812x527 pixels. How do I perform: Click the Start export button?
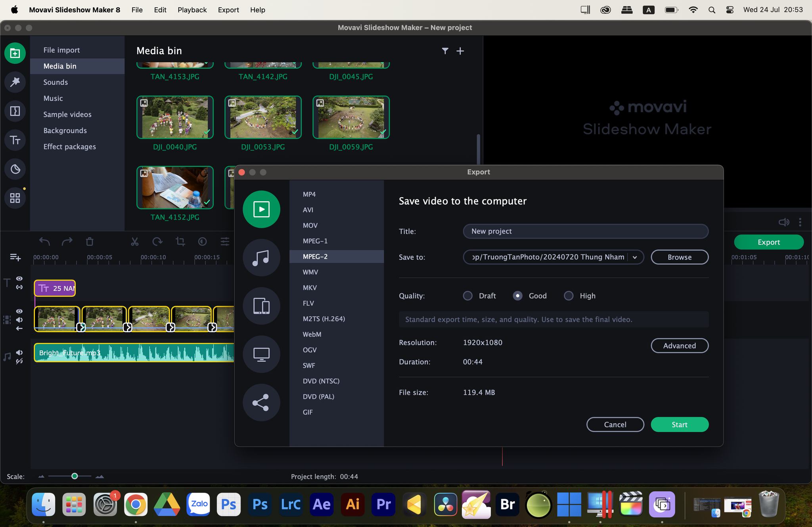coord(679,424)
